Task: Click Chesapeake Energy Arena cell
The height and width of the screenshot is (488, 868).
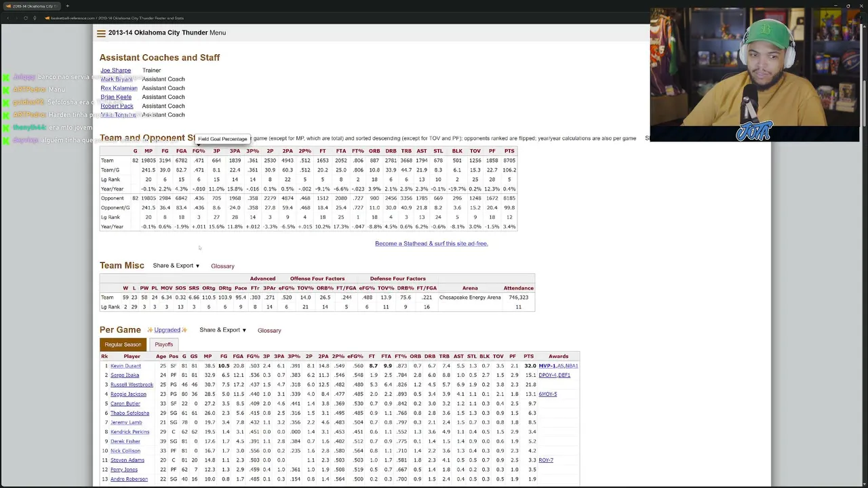Action: pyautogui.click(x=470, y=298)
